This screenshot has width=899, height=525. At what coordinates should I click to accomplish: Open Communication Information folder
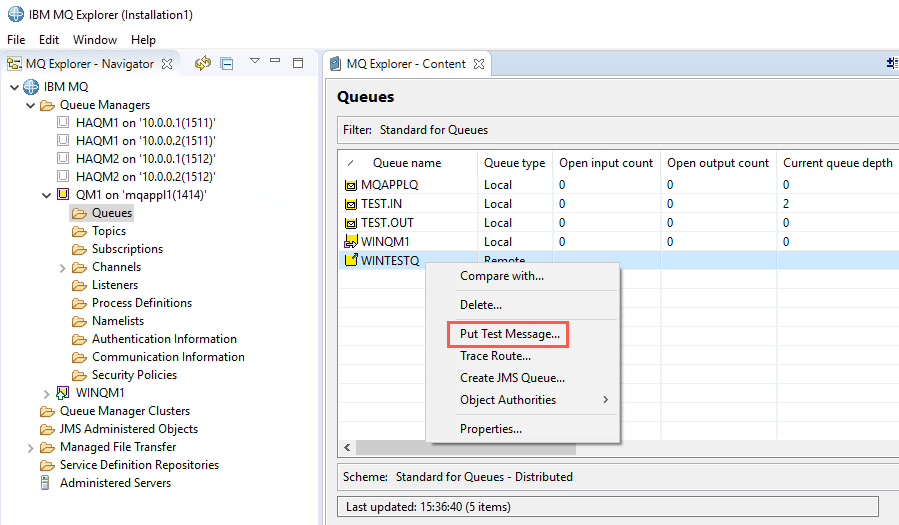click(x=168, y=356)
